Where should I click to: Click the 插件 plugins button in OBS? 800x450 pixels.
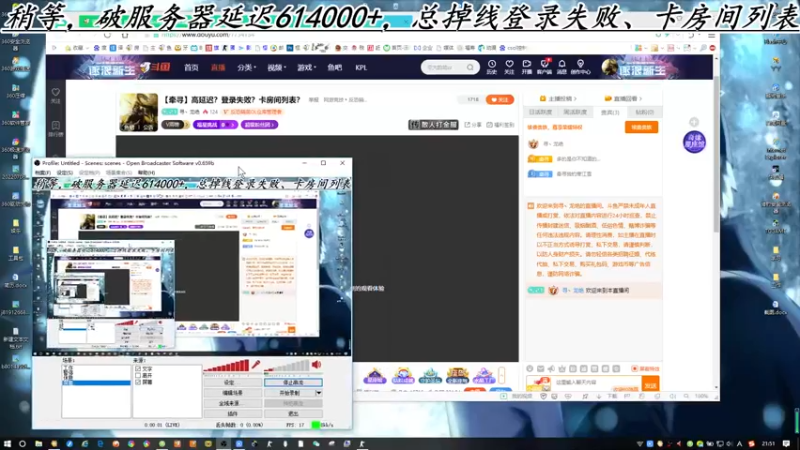[x=233, y=414]
